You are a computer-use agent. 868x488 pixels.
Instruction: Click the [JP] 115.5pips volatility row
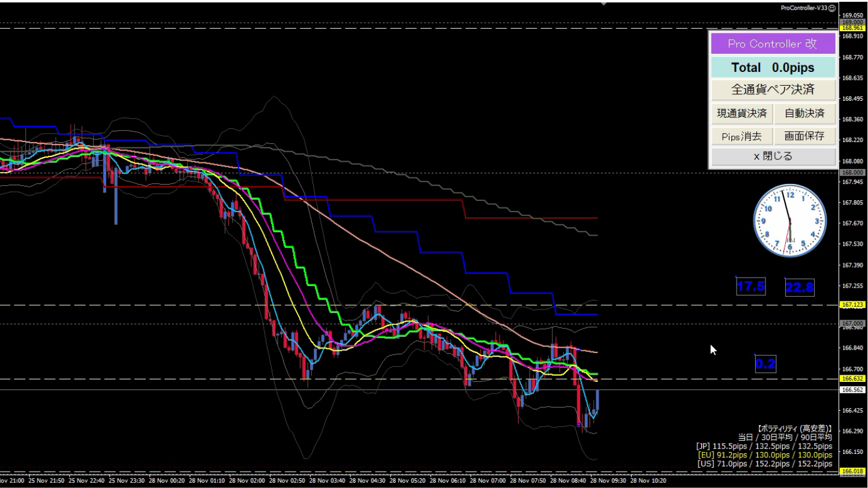click(764, 446)
